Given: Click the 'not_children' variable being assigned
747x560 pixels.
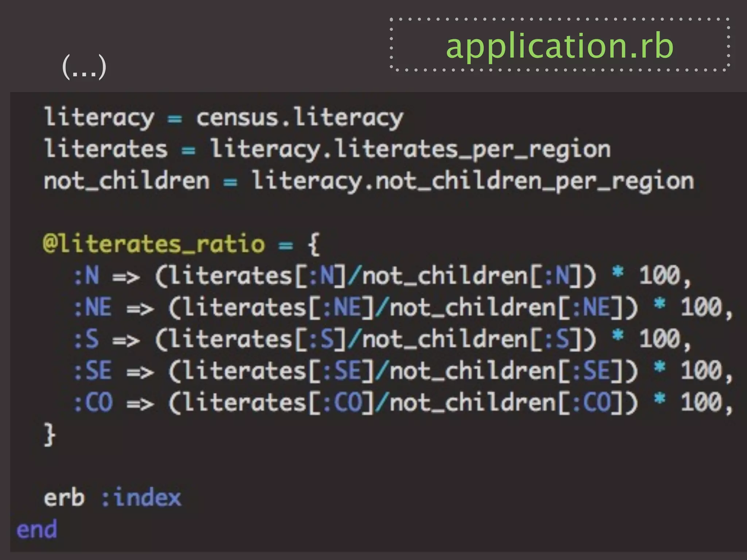Looking at the screenshot, I should pyautogui.click(x=127, y=181).
